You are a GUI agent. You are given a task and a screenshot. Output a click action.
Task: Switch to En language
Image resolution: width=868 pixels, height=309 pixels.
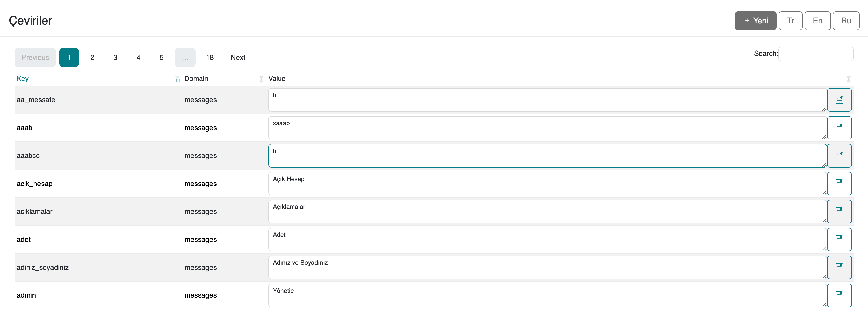coord(817,21)
